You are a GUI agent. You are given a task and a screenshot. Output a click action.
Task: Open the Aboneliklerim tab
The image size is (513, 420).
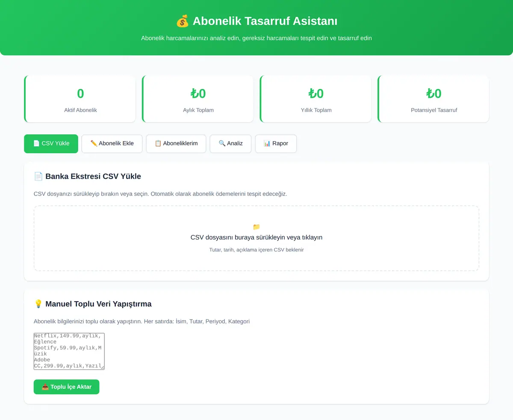pyautogui.click(x=176, y=144)
